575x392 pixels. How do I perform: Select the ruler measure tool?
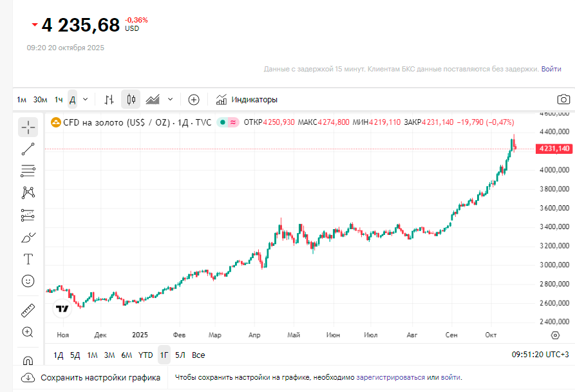(x=28, y=311)
